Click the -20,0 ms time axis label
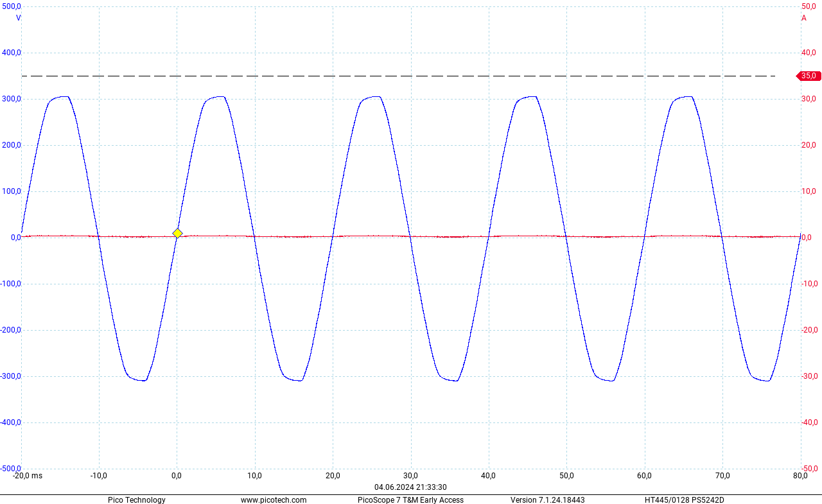The image size is (822, 504). (28, 476)
